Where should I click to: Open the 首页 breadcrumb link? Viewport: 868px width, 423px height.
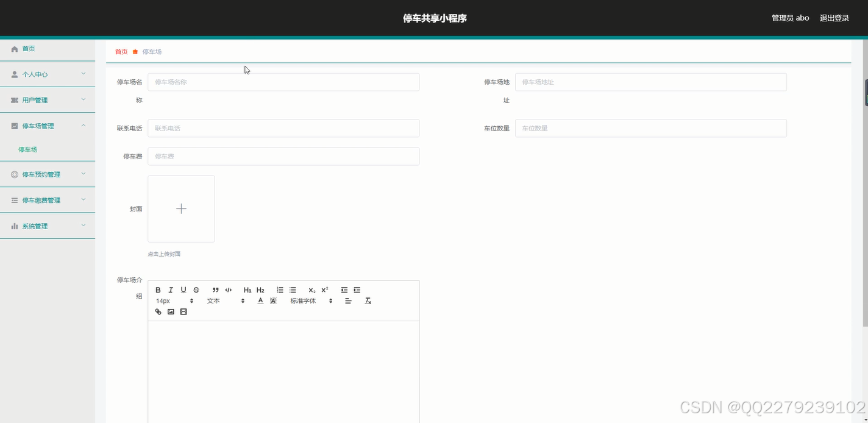click(x=121, y=52)
